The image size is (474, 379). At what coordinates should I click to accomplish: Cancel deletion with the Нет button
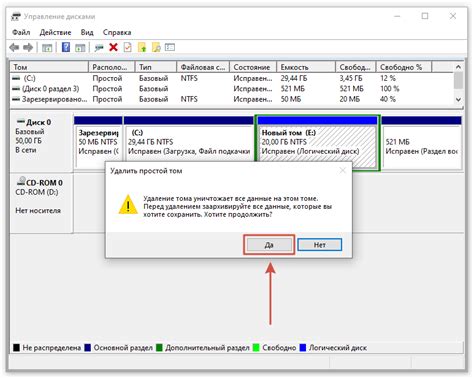click(319, 245)
